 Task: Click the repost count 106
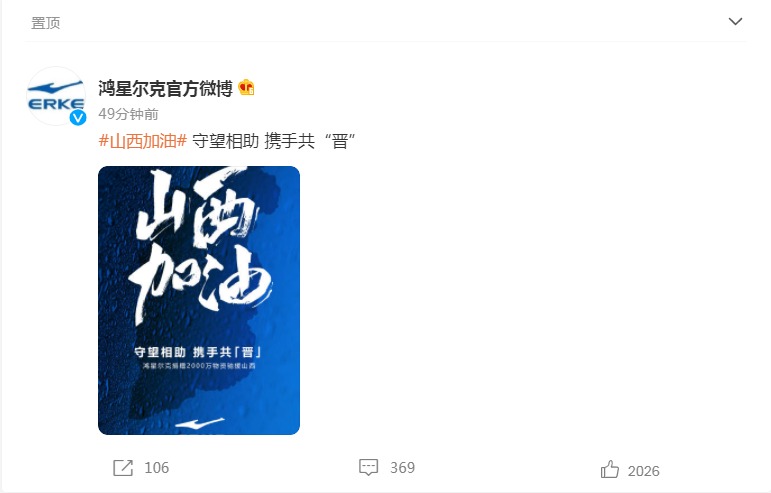[x=157, y=467]
